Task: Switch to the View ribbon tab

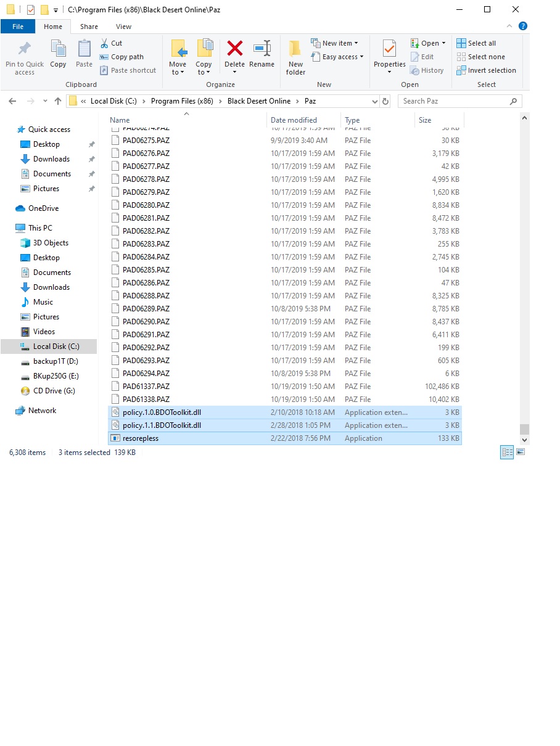Action: coord(123,27)
